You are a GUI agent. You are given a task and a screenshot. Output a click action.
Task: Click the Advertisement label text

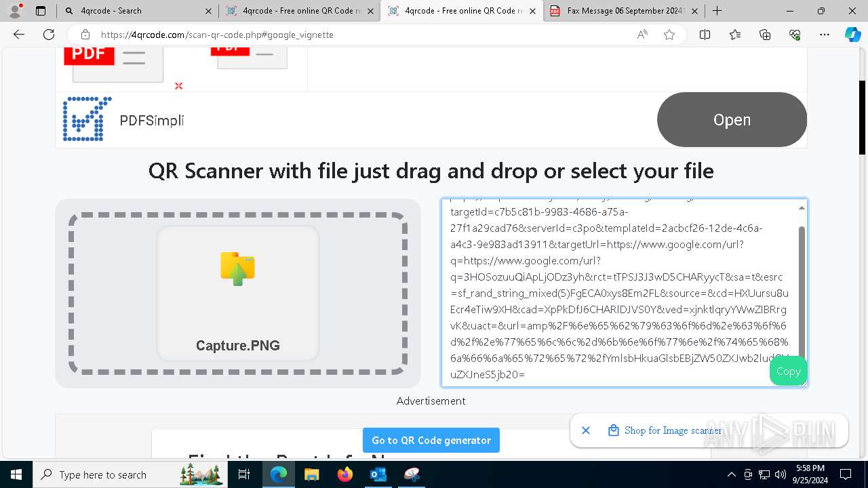(x=431, y=401)
